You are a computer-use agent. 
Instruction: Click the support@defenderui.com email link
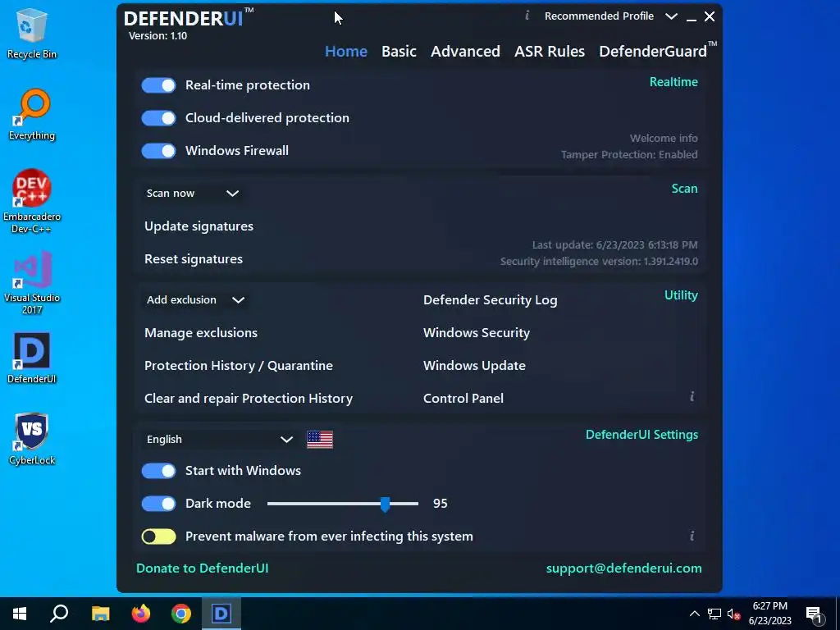click(623, 568)
